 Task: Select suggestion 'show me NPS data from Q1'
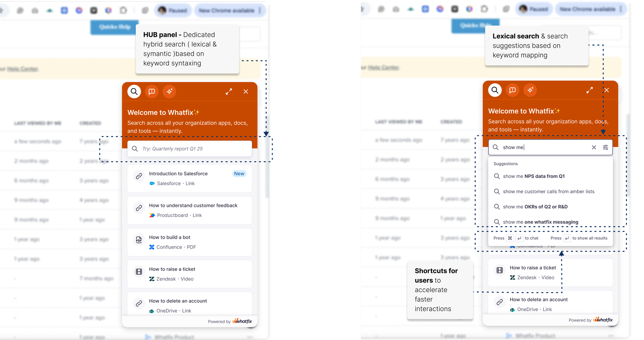click(x=550, y=176)
